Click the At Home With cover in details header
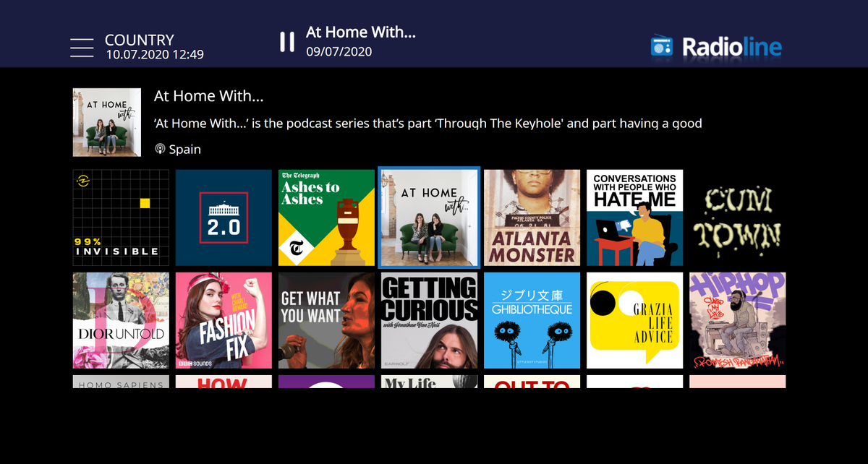The height and width of the screenshot is (464, 868). (x=107, y=122)
